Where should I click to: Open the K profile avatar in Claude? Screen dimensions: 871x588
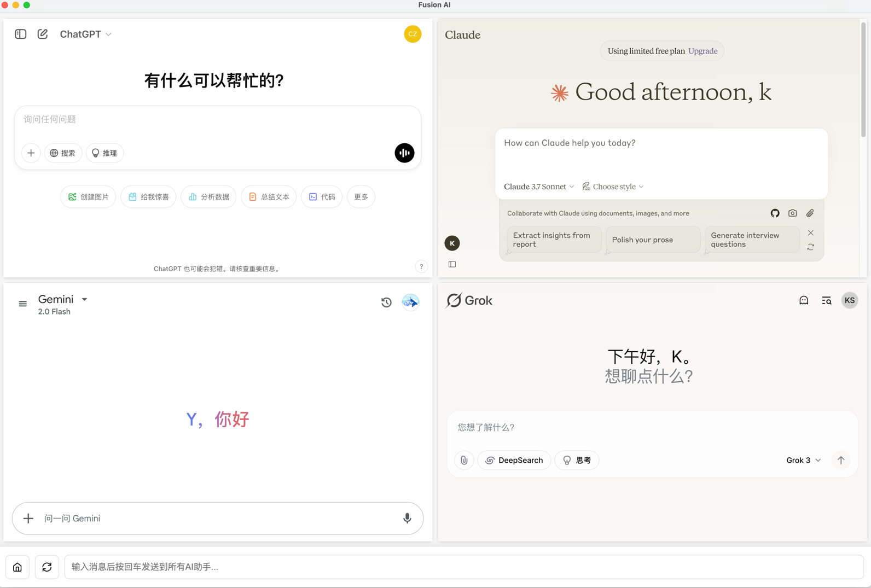452,243
